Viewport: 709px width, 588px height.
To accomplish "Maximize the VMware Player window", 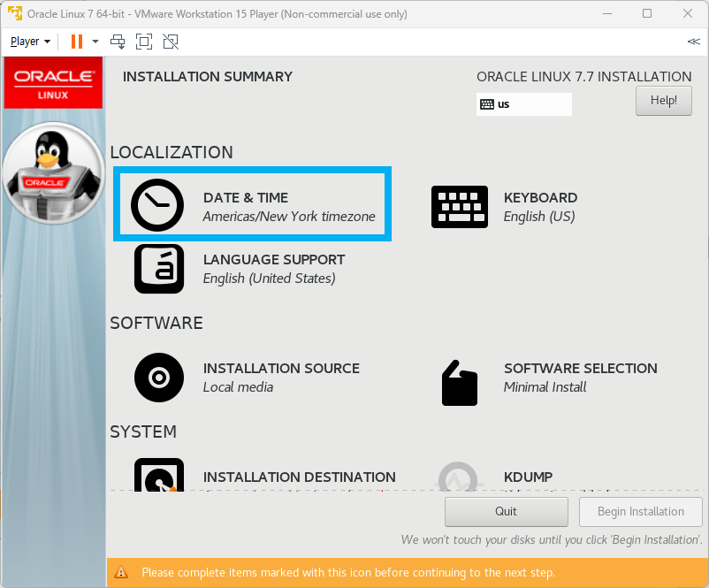I will coord(647,13).
